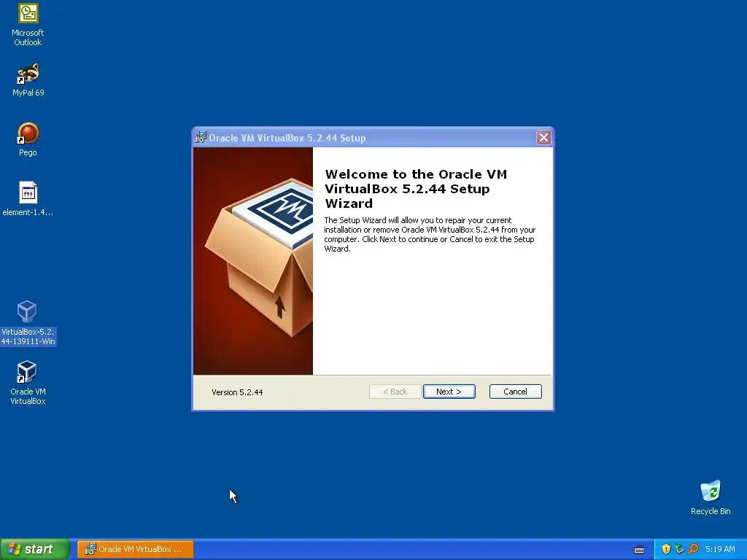This screenshot has width=747, height=560.
Task: Click the Setup Wizard description paragraph
Action: (x=430, y=234)
